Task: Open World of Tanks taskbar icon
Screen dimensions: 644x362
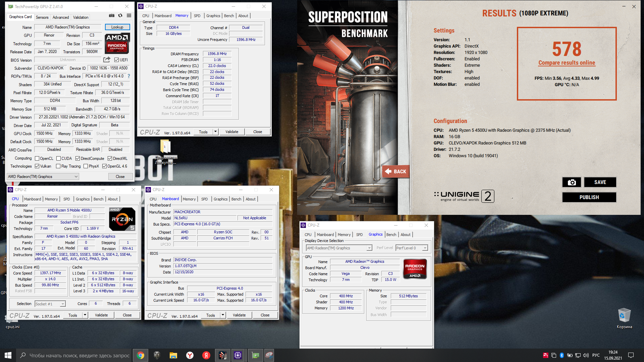Action: 157,355
